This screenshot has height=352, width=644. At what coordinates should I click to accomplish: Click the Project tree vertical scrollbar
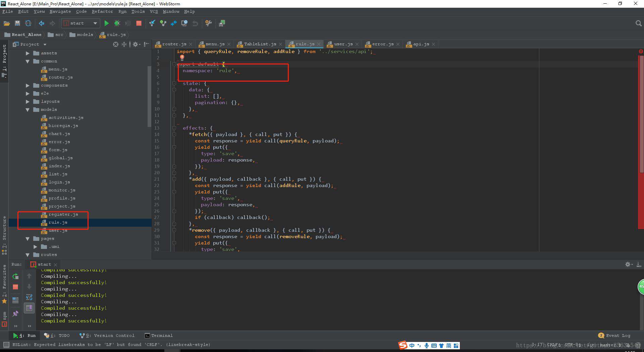[x=149, y=96]
